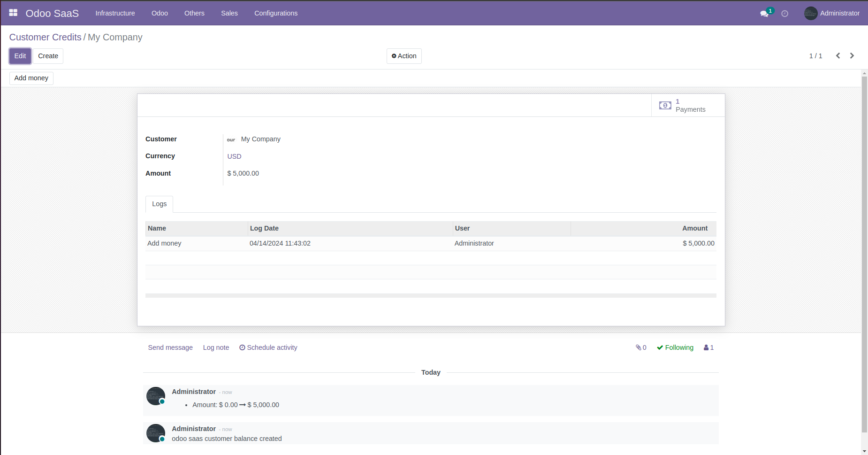Screen dimensions: 868x455
Task: Click the Edit button
Action: coord(20,56)
